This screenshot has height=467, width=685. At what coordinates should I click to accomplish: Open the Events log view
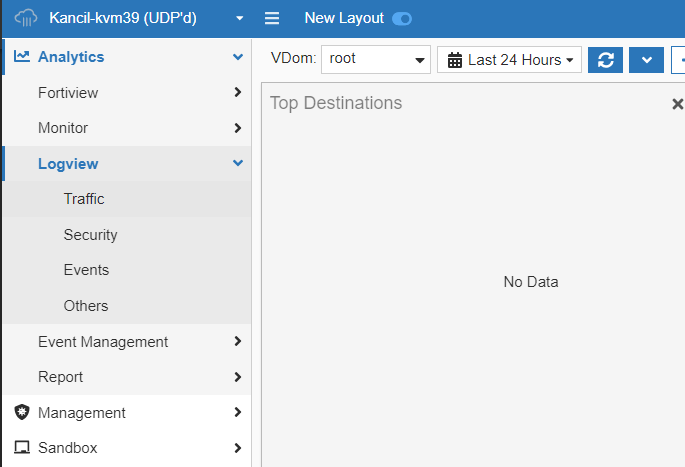pos(86,270)
